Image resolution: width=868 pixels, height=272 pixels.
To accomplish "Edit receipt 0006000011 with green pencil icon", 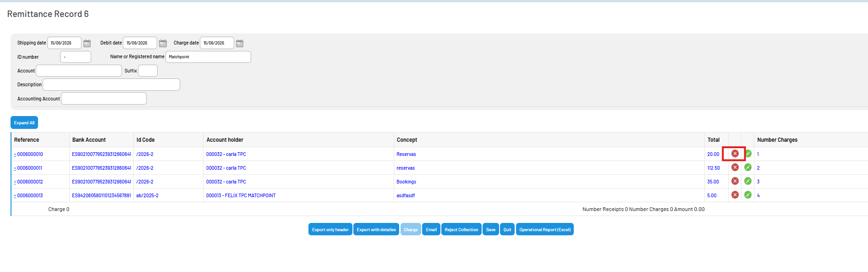I will 748,167.
